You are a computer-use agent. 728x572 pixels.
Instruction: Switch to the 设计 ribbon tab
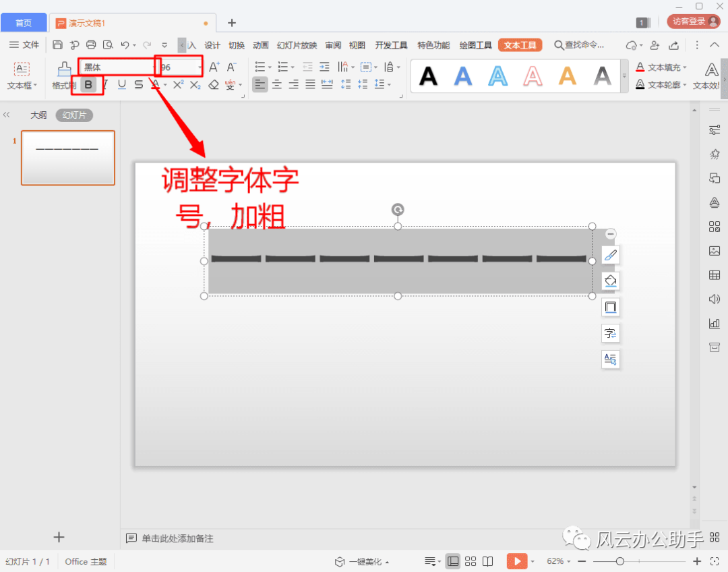click(212, 45)
